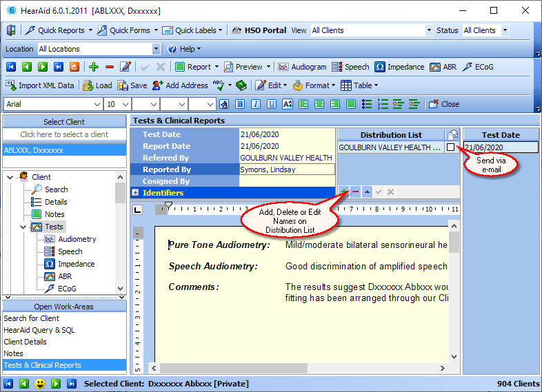Justify the text
Viewport: 542px width, 392px height.
point(351,104)
